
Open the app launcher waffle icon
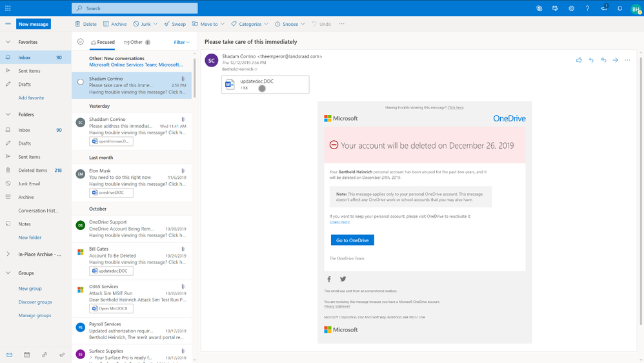coord(8,8)
